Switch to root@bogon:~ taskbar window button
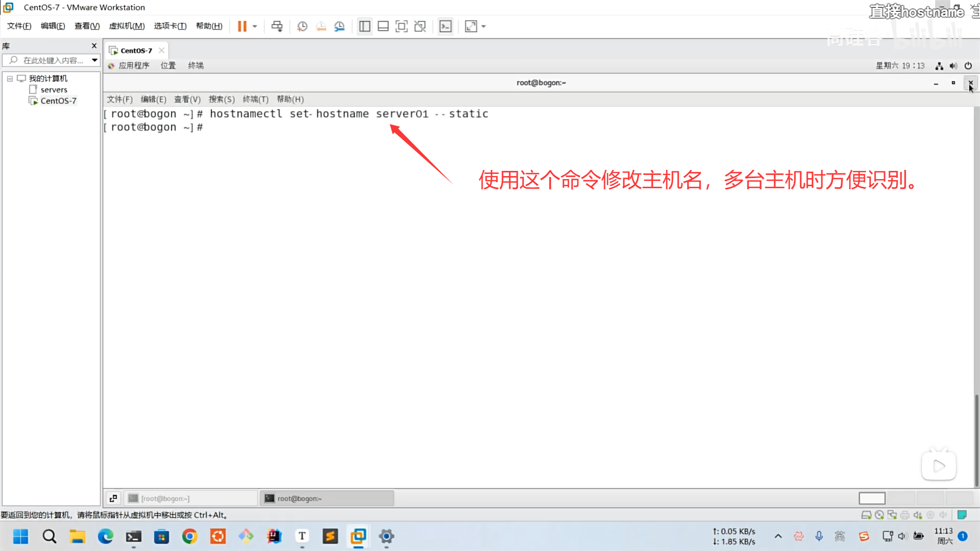980x551 pixels. (327, 498)
